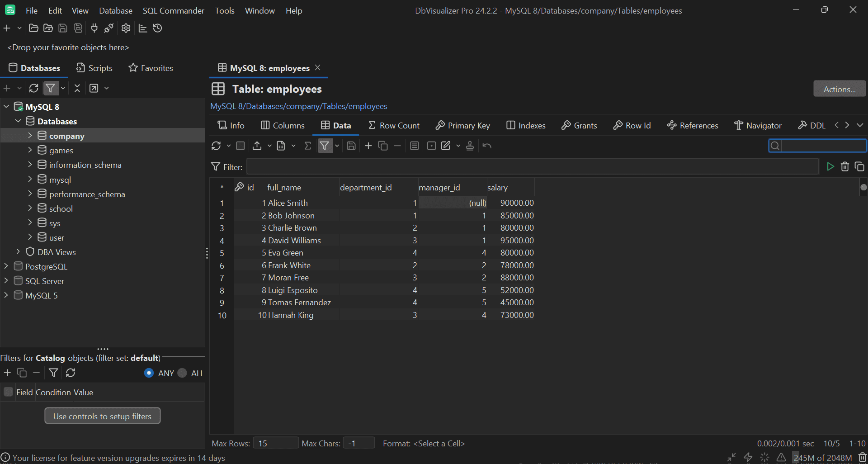Open the aggregate sum (Σ) function icon
This screenshot has height=464, width=868.
tap(308, 146)
